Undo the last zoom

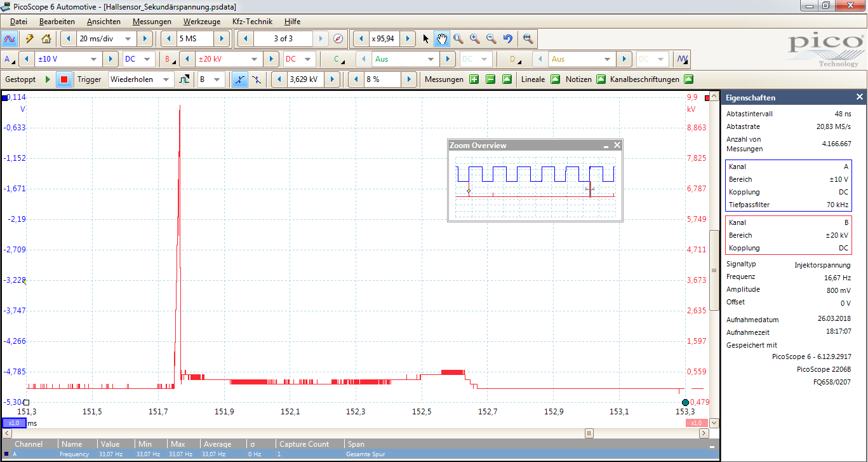[507, 39]
